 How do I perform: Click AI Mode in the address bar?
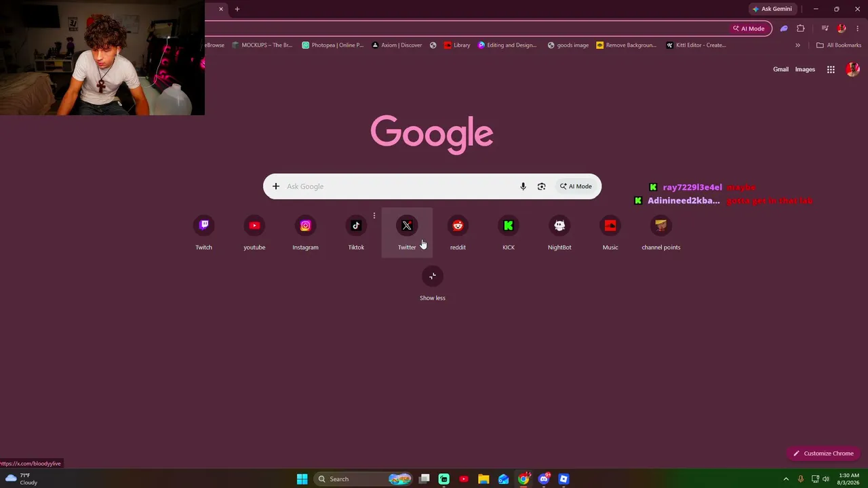tap(748, 28)
